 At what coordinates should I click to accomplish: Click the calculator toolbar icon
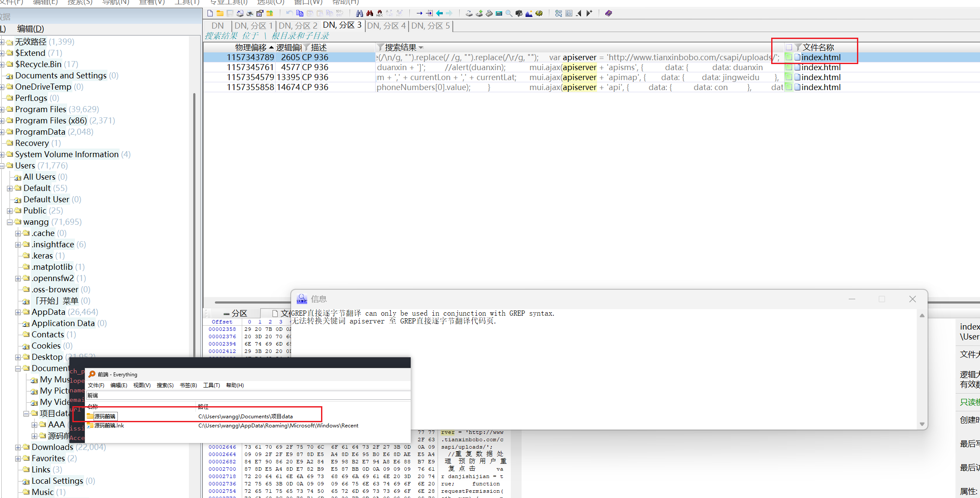(x=499, y=13)
